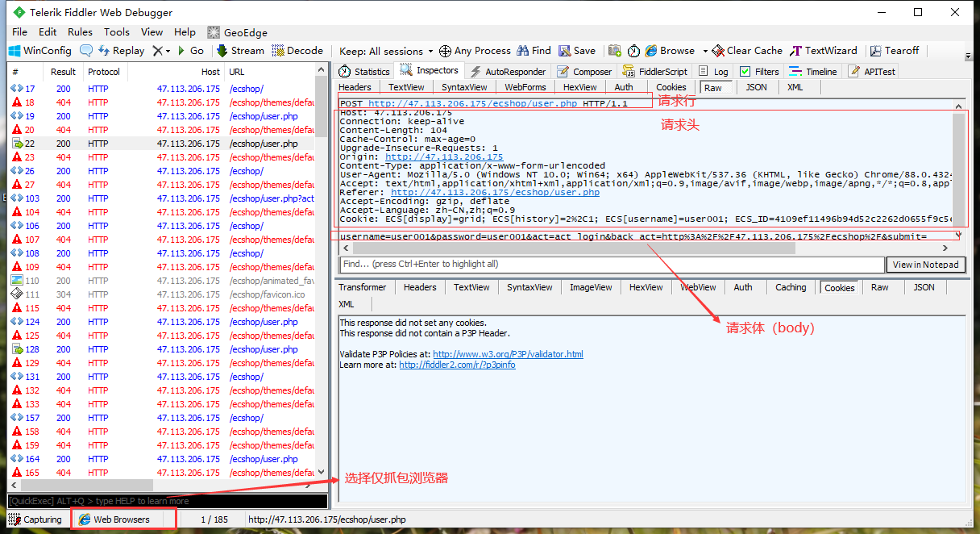Click the Browse Internet Explorer button

(670, 51)
